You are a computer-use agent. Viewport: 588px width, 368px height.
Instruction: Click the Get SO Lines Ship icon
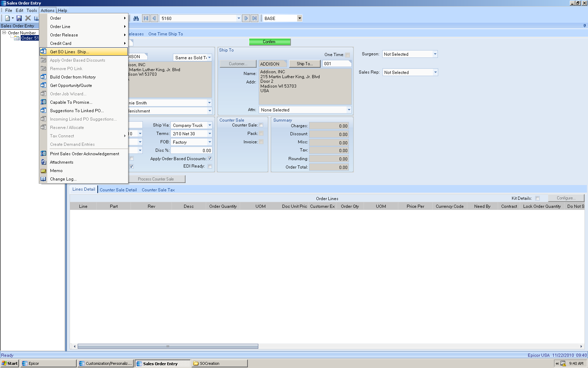coord(43,52)
